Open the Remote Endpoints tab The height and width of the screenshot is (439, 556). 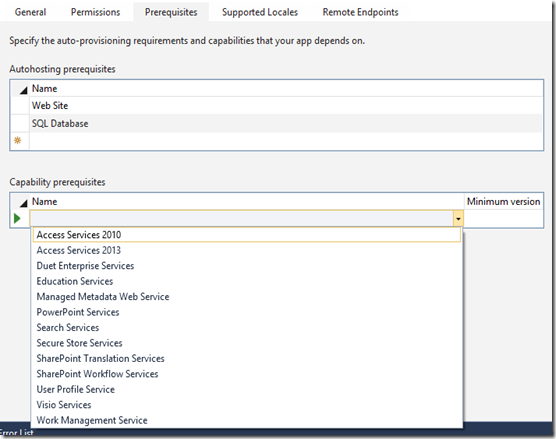[360, 12]
